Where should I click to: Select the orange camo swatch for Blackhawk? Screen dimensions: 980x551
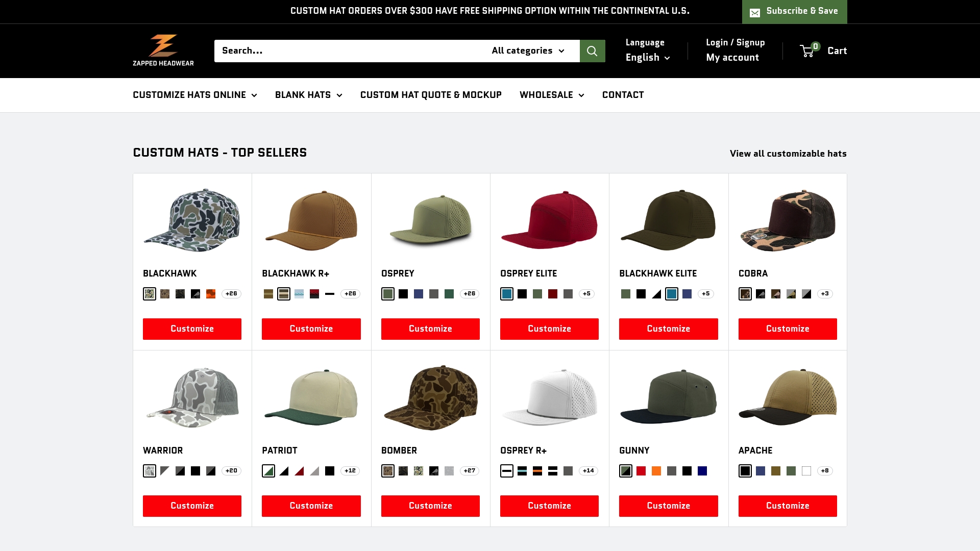(211, 294)
